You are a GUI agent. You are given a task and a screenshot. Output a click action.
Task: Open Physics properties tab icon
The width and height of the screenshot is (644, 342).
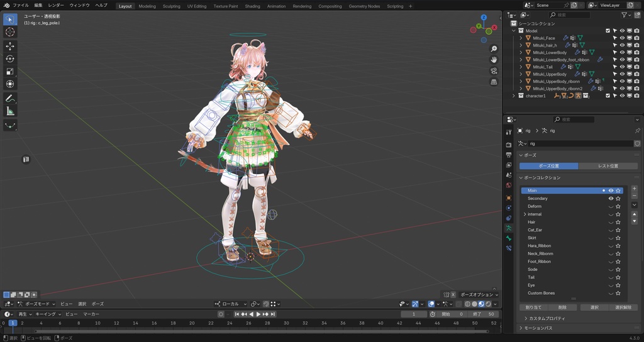click(509, 208)
